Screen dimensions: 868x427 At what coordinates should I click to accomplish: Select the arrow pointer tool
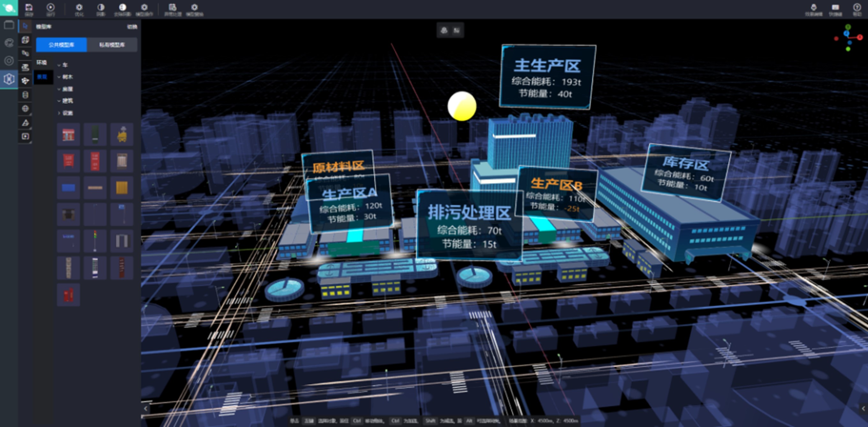(x=25, y=26)
